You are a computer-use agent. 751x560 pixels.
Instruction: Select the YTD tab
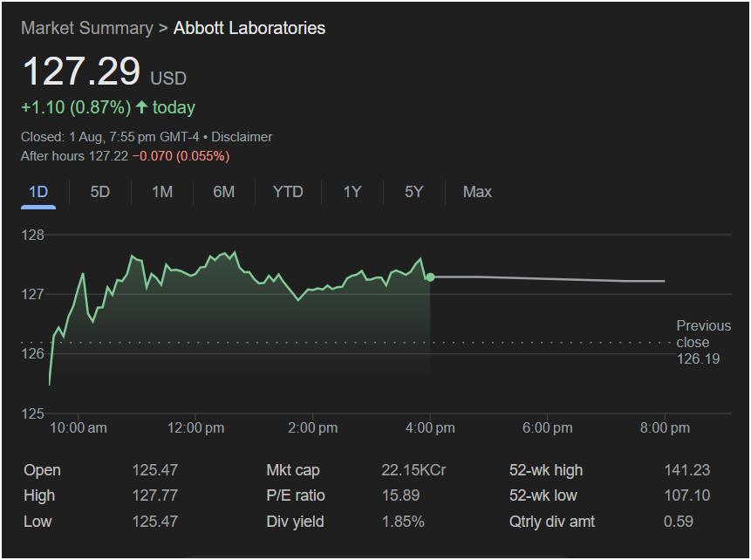tap(288, 192)
